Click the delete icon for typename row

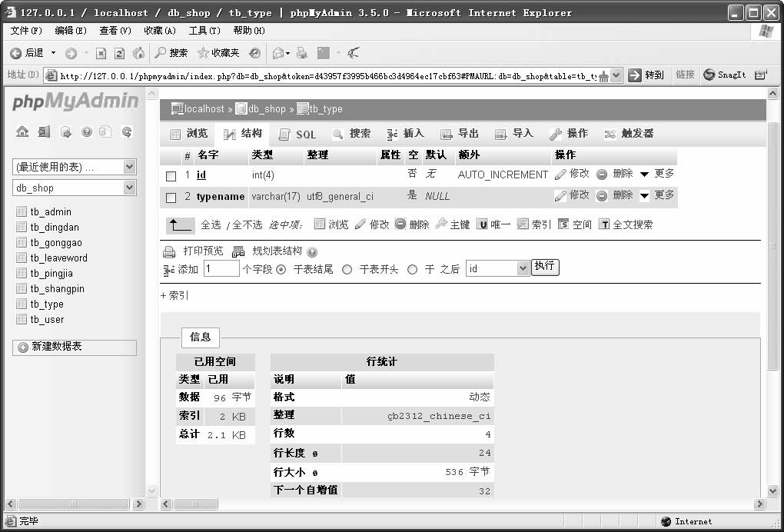point(602,195)
